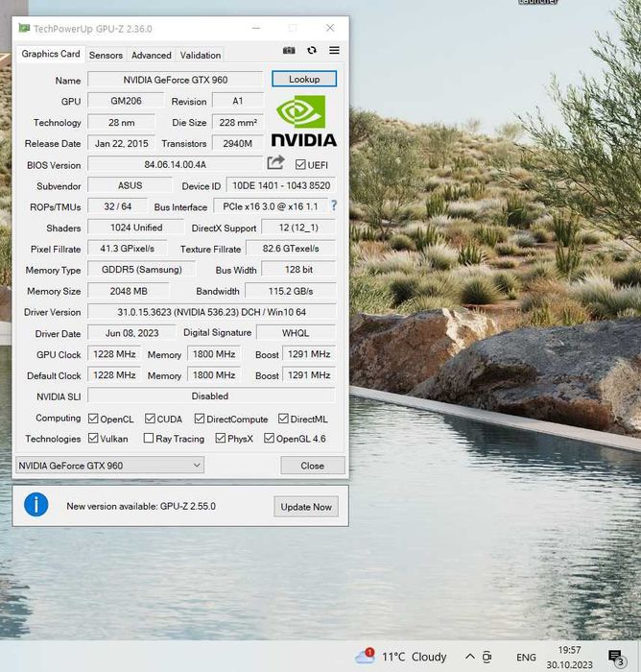Click the Name field NVIDIA GeForce GTX 960

coord(176,80)
